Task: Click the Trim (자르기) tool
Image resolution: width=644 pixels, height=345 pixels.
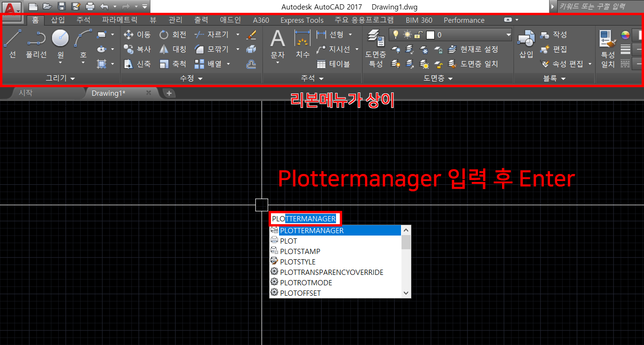Action: pos(212,35)
